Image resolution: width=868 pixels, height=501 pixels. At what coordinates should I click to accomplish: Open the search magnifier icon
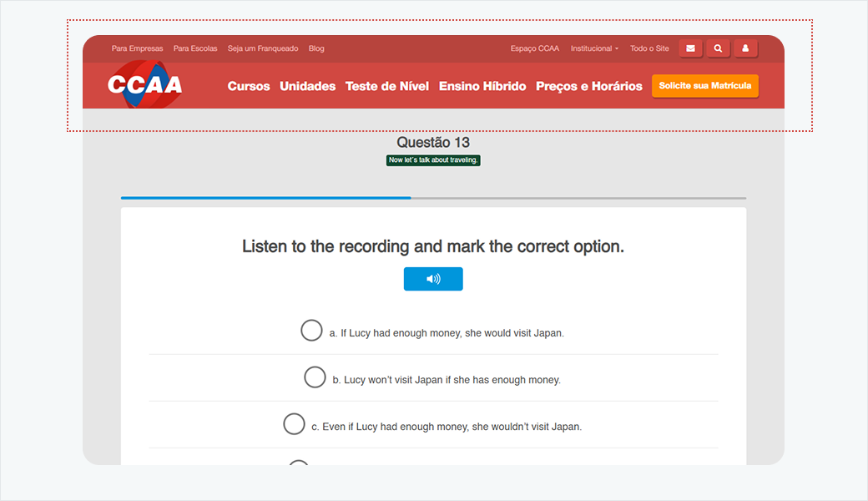coord(718,48)
